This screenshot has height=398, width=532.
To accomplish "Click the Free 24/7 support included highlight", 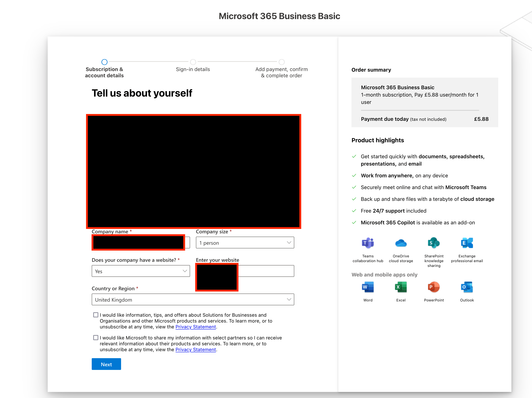I will 393,211.
